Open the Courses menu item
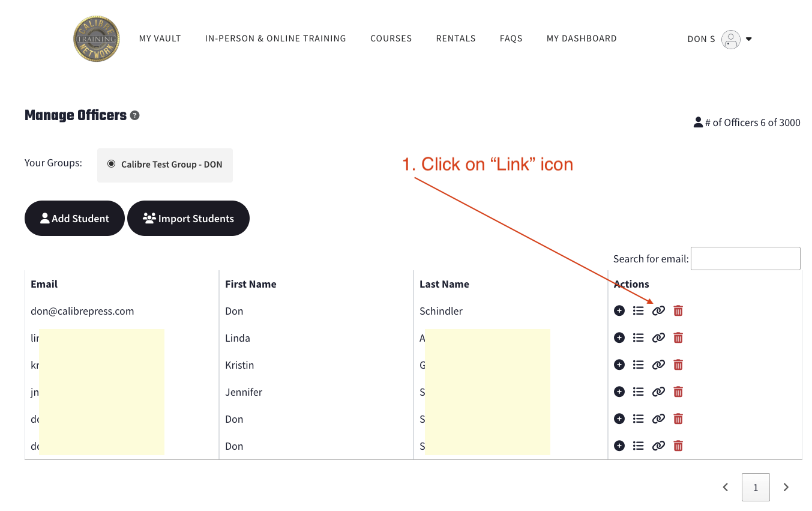The width and height of the screenshot is (812, 511). tap(391, 38)
